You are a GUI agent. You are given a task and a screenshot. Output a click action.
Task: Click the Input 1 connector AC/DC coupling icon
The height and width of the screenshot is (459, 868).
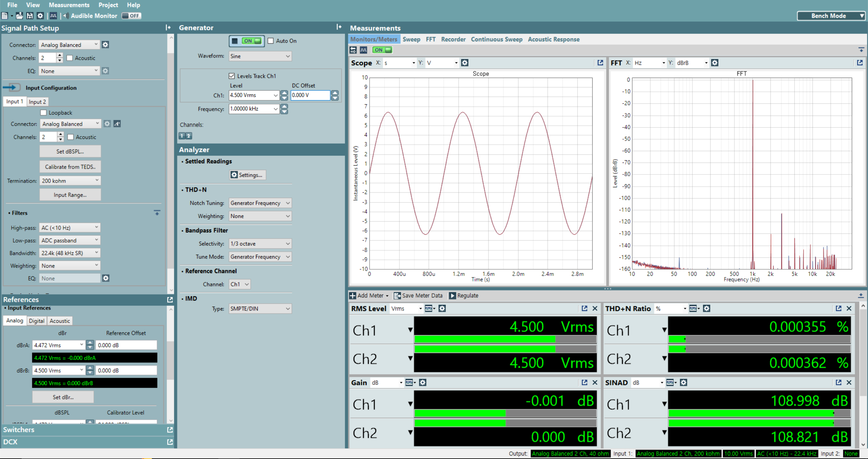(x=117, y=124)
